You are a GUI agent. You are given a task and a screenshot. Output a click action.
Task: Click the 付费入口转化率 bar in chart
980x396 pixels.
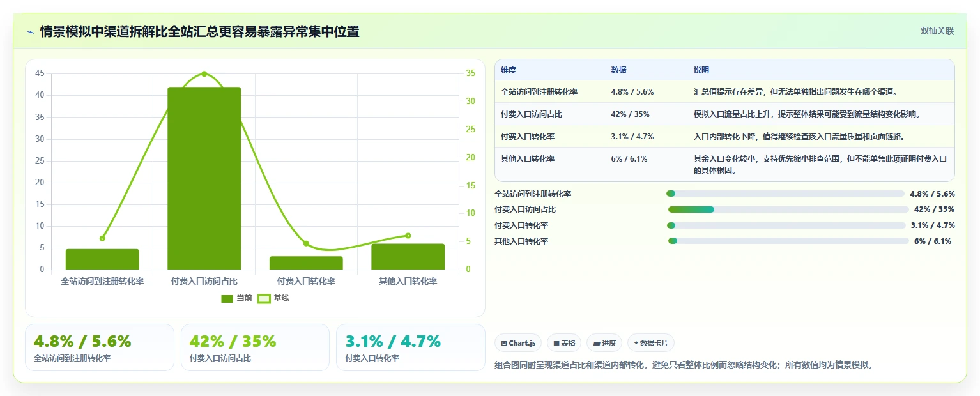point(306,263)
